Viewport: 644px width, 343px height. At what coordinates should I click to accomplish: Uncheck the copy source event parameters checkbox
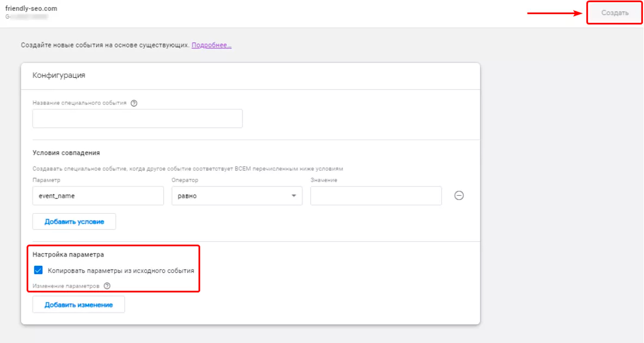coord(38,270)
